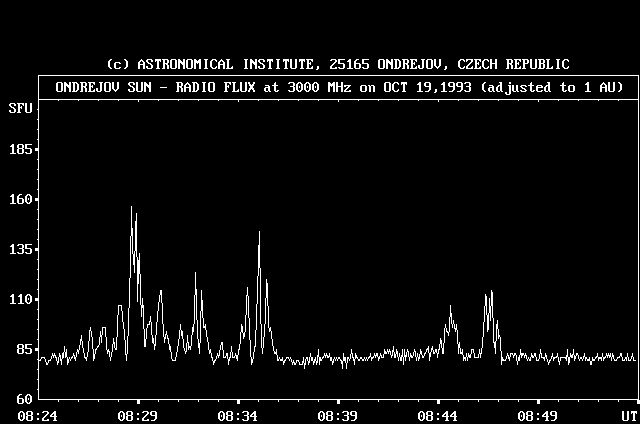Select the 08:44 time axis label

[x=438, y=415]
